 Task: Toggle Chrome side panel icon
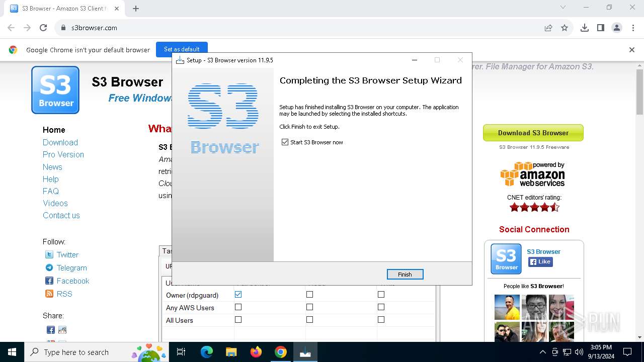point(601,28)
